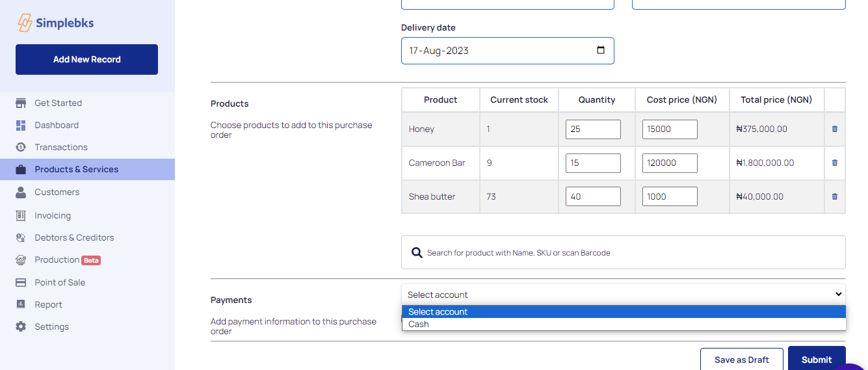The height and width of the screenshot is (370, 868).
Task: Click the Honey quantity field
Action: [x=593, y=129]
